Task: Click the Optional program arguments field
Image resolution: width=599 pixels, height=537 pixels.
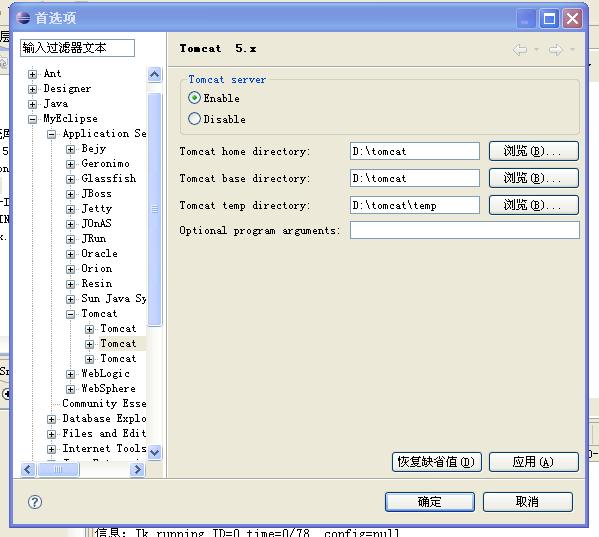Action: [465, 230]
